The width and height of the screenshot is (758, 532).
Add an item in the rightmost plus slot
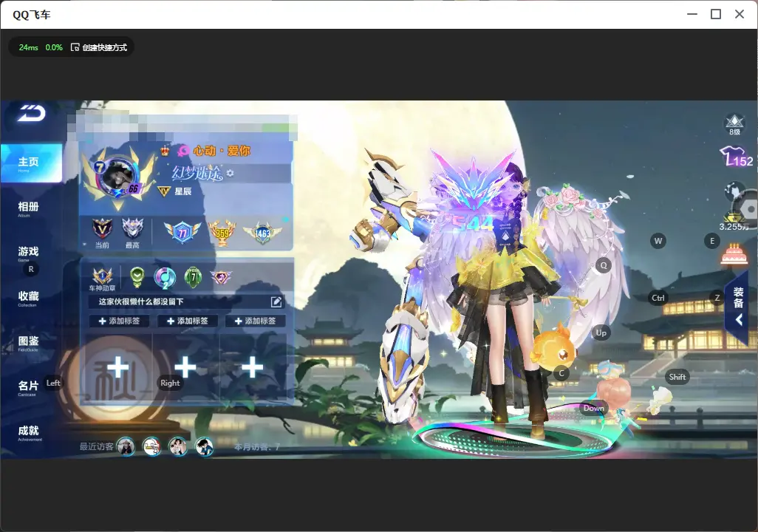point(253,367)
